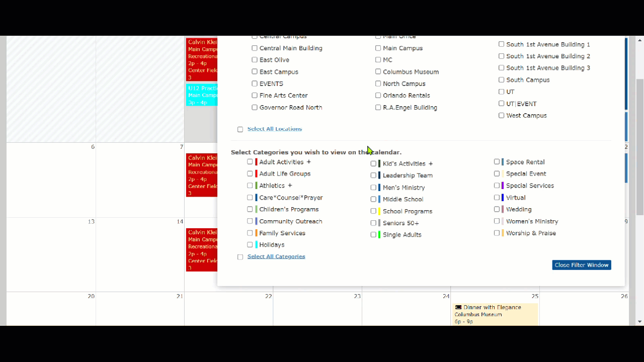Click the scroll down arrow of page scrollbar
The height and width of the screenshot is (362, 644).
639,321
